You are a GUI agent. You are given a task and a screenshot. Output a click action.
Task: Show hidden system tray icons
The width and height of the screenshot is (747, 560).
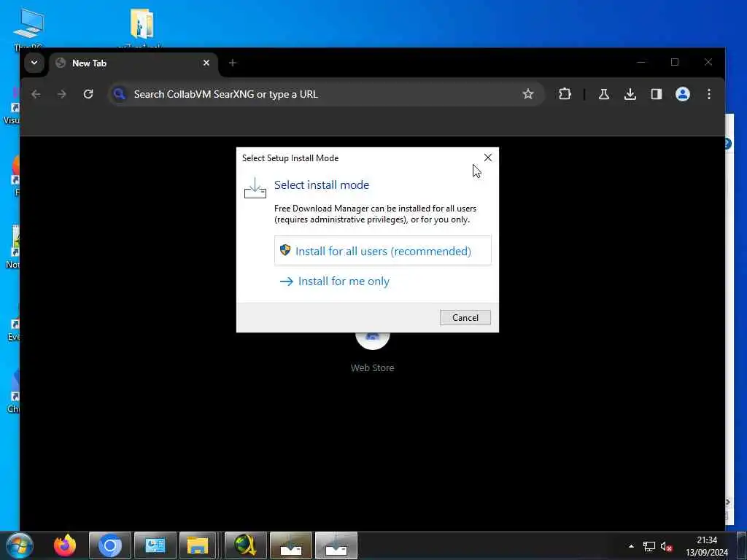tap(631, 546)
